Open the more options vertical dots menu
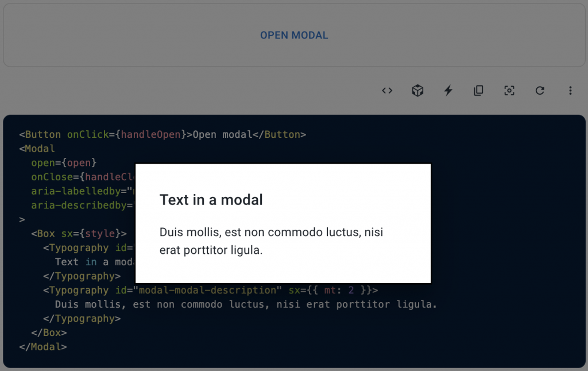The width and height of the screenshot is (588, 371). [570, 90]
